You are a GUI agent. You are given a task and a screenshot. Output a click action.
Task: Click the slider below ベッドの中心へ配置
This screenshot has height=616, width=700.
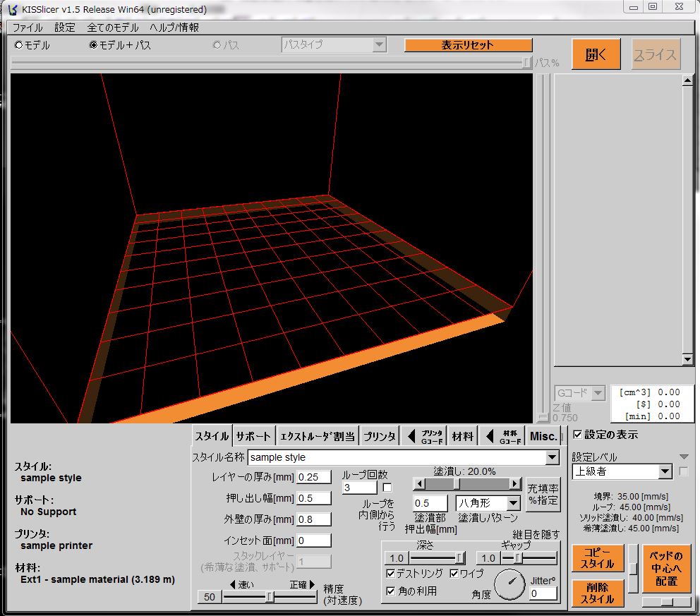666,602
